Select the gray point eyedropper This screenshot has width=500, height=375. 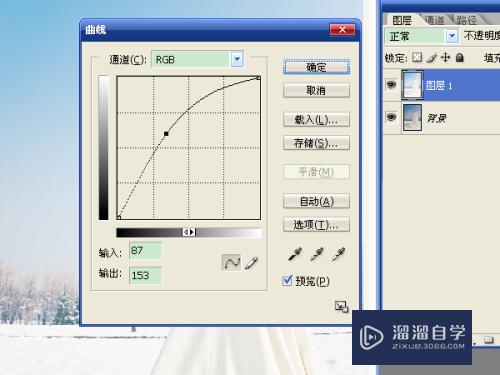(317, 254)
